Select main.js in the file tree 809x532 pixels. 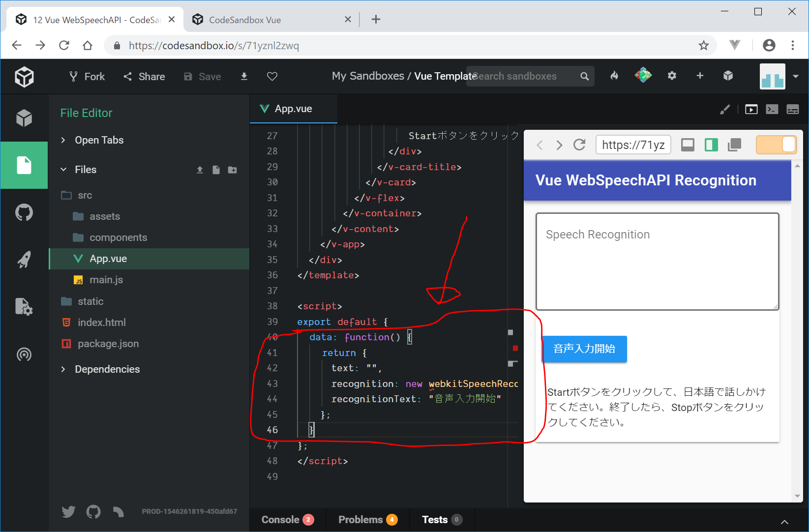click(106, 280)
